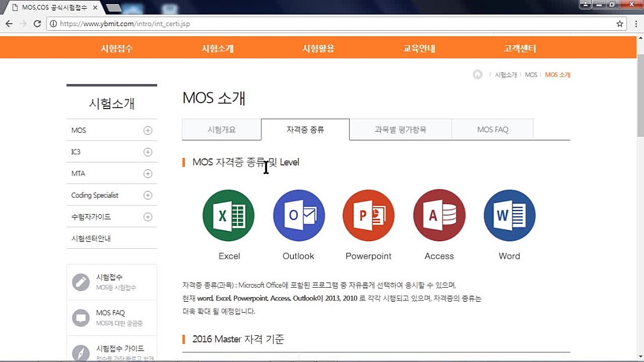Click the Word certification icon
This screenshot has height=362, width=644.
click(x=509, y=215)
